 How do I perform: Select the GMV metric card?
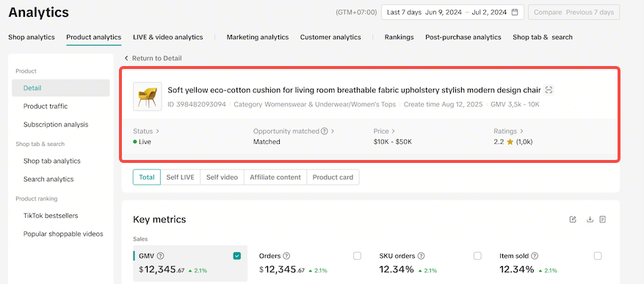pos(190,263)
